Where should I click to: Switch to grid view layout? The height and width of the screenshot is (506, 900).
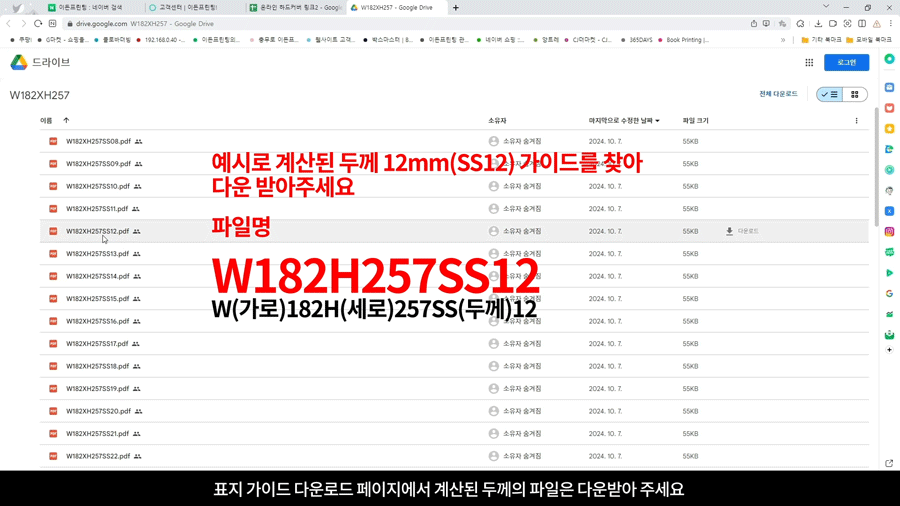point(855,94)
